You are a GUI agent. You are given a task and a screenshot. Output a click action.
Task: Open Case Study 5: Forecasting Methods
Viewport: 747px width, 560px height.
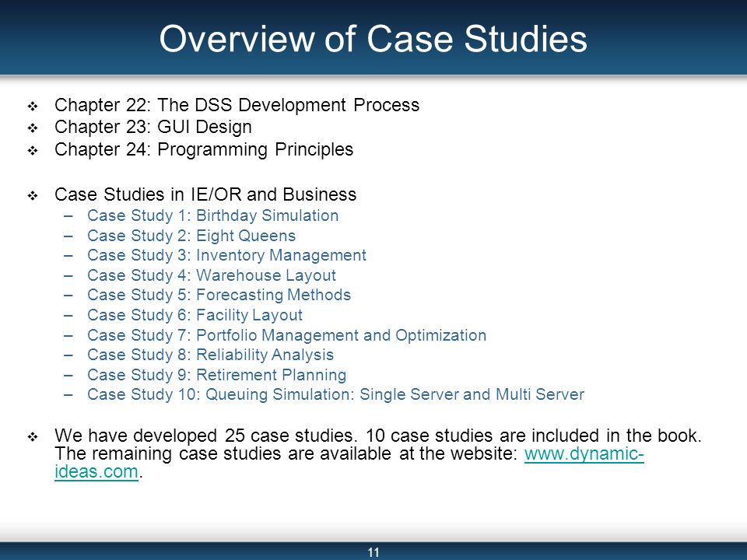pos(219,295)
